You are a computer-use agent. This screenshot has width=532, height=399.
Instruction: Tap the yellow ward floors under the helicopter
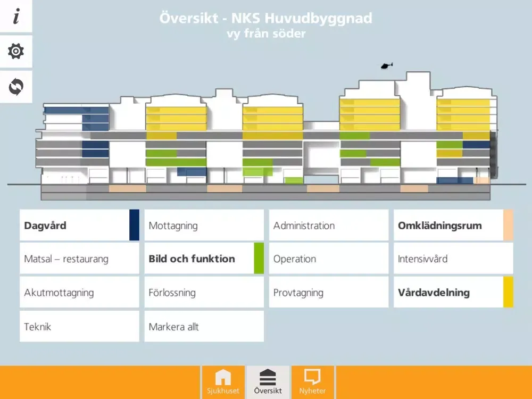coord(370,115)
